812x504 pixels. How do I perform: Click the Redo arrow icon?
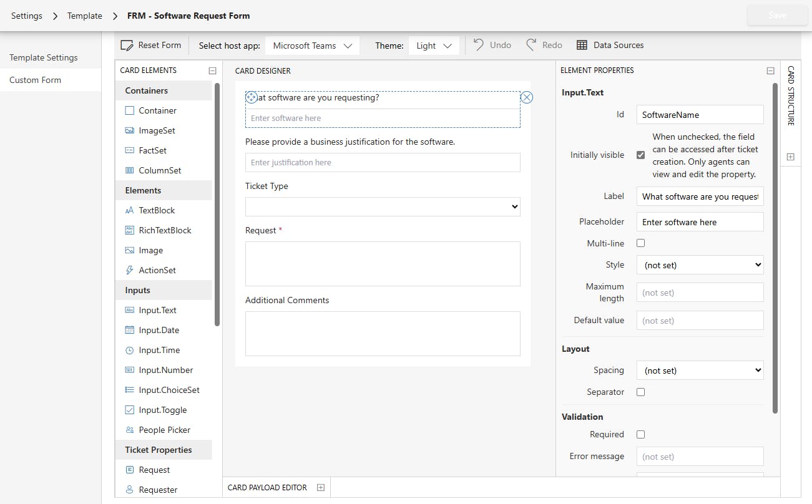point(531,45)
